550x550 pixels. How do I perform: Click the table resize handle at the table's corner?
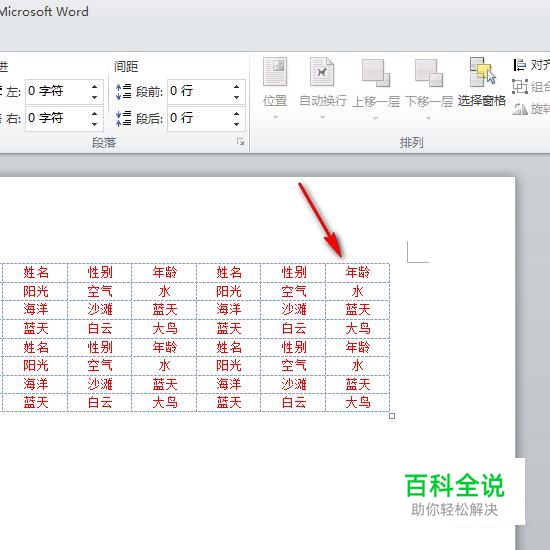pos(392,416)
